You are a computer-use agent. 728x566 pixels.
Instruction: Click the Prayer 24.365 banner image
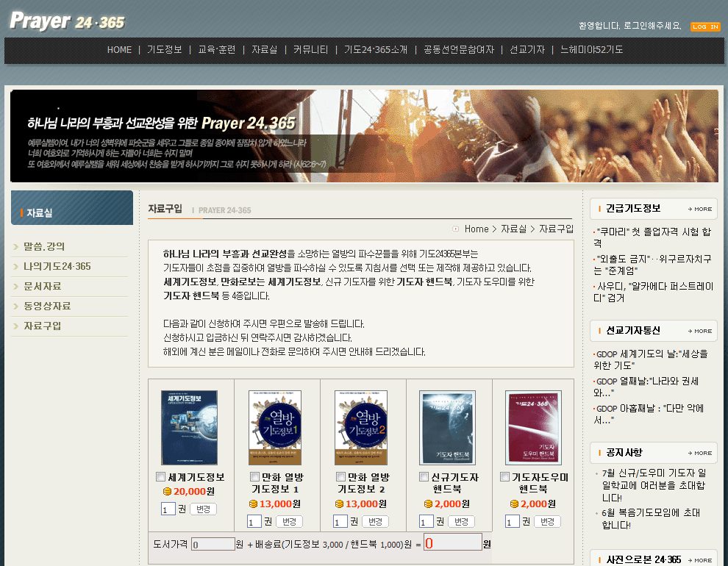(x=364, y=135)
